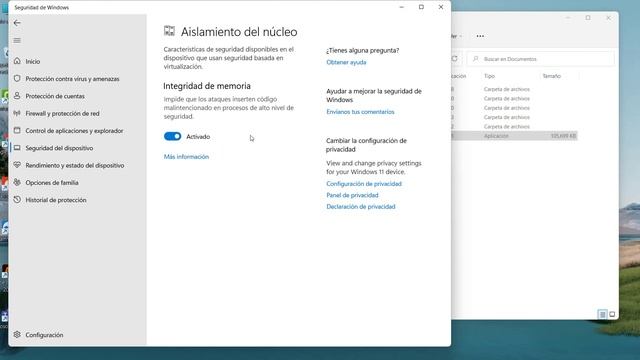This screenshot has height=360, width=640.
Task: Open the three-dots menu in File Explorer
Action: coord(480,36)
